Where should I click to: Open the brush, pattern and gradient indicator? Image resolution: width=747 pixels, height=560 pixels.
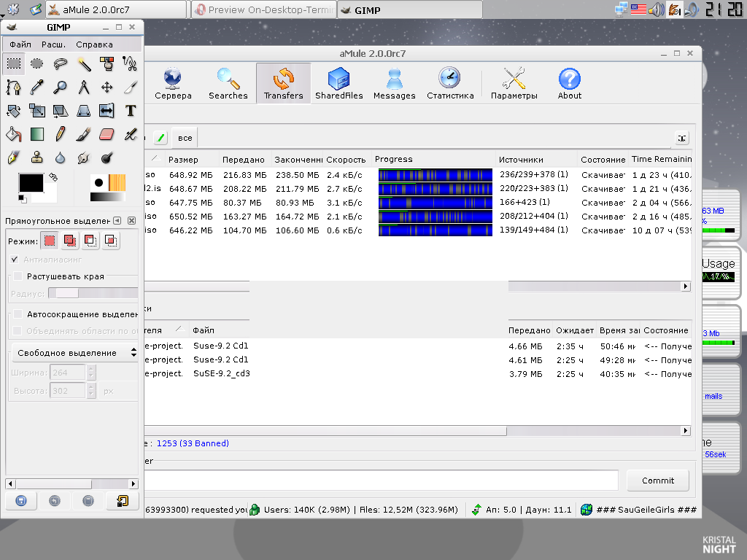pos(108,187)
